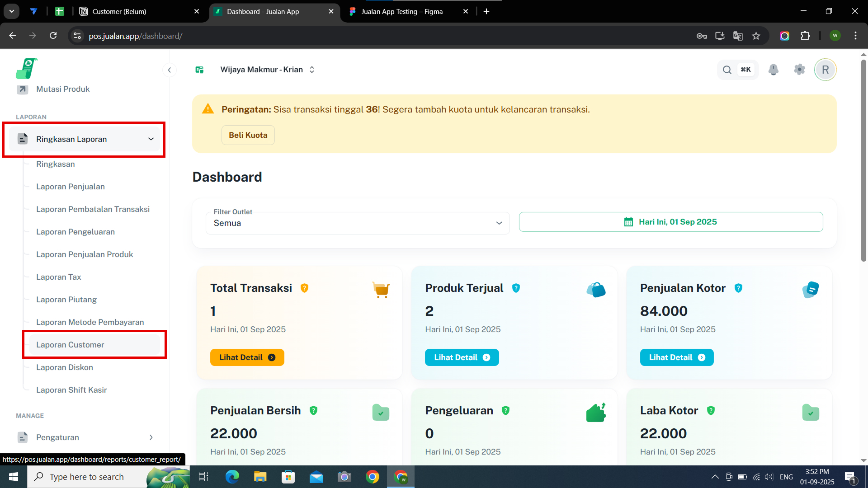Open the user avatar R
The width and height of the screenshot is (868, 488).
point(825,70)
